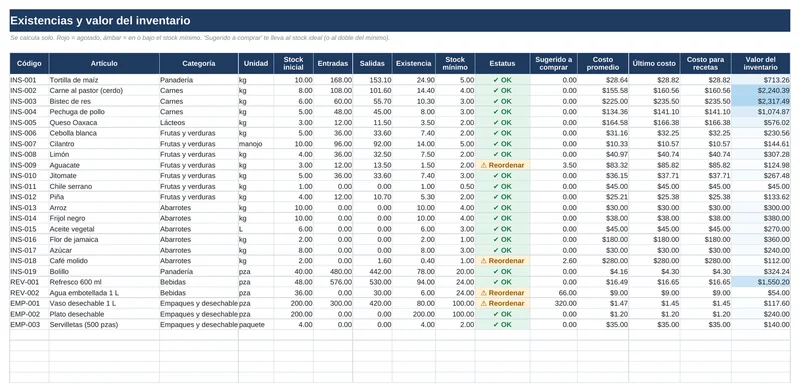Select the Costo promedio column header
The image size is (800, 392).
tap(603, 64)
